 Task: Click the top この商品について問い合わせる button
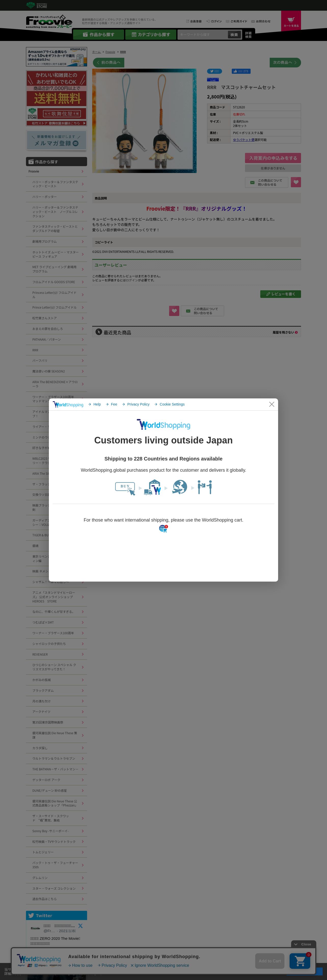pyautogui.click(x=266, y=182)
